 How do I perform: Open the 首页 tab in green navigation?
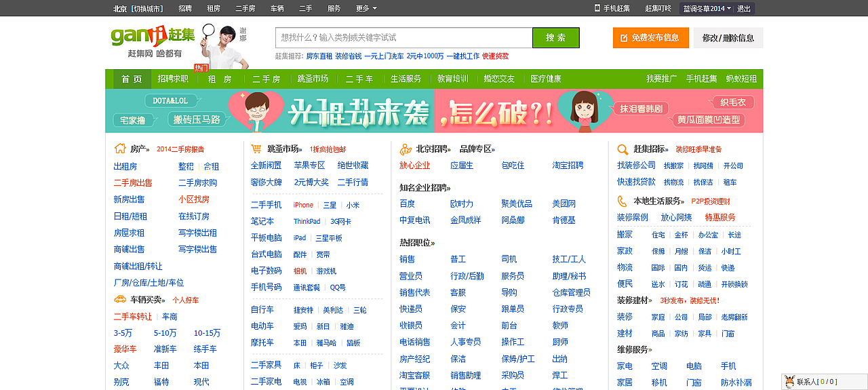[x=132, y=79]
